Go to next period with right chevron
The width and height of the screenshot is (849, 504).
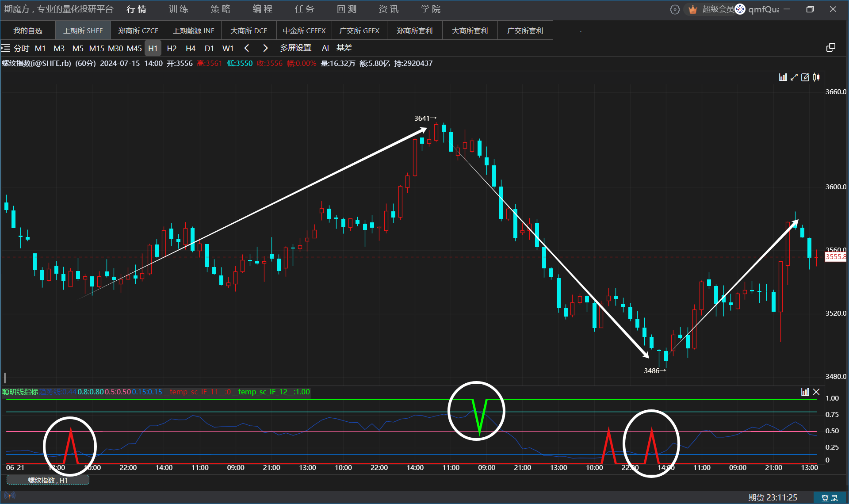point(265,48)
